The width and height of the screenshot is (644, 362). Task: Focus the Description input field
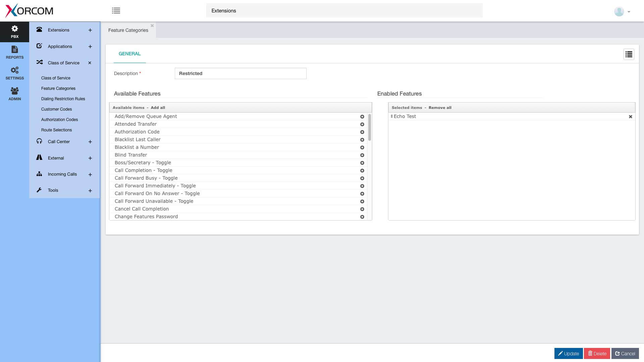(240, 73)
